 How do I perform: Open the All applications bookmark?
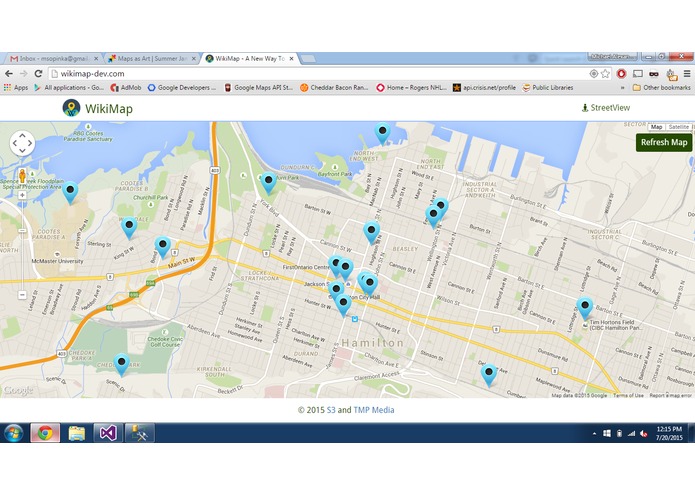coord(69,88)
